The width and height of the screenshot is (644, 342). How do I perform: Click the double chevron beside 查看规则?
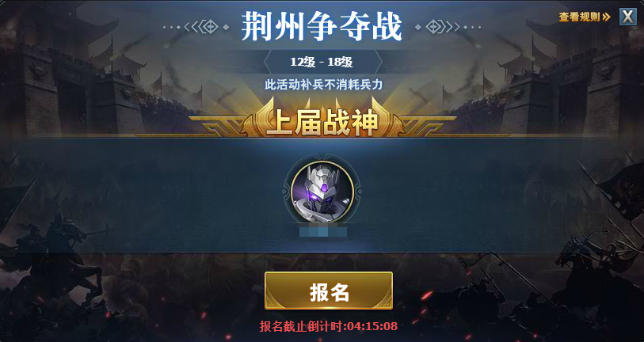607,17
